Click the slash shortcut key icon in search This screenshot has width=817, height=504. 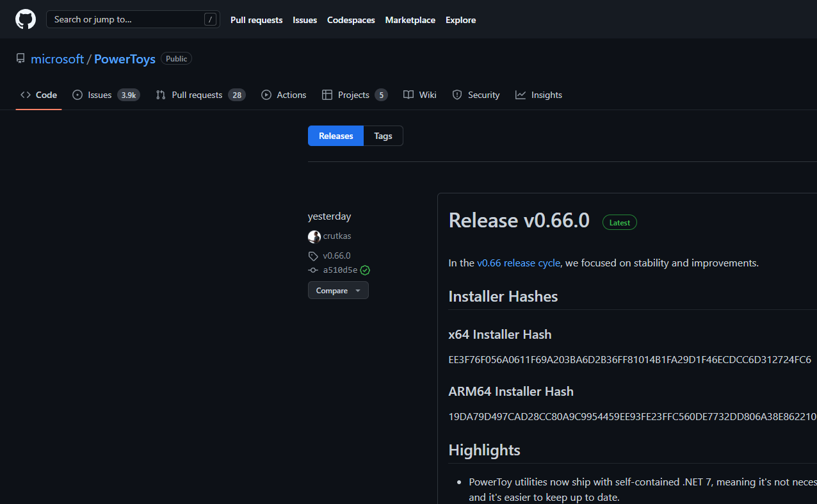click(210, 19)
